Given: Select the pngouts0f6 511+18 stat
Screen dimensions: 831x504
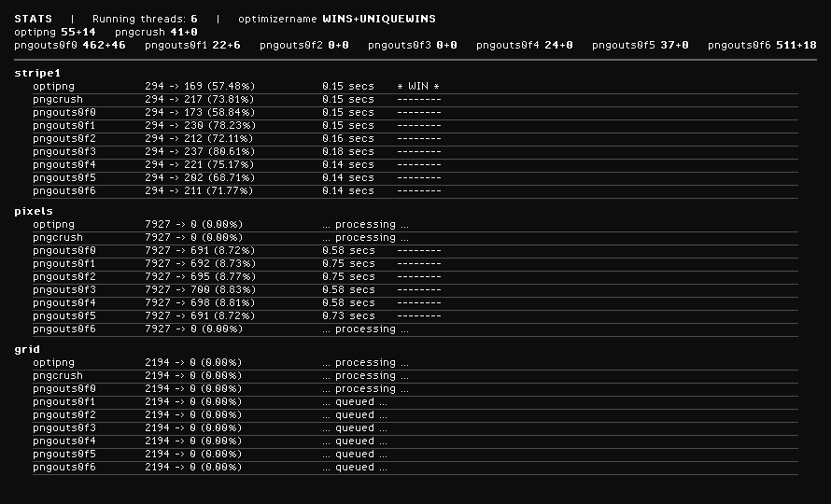Looking at the screenshot, I should 762,45.
